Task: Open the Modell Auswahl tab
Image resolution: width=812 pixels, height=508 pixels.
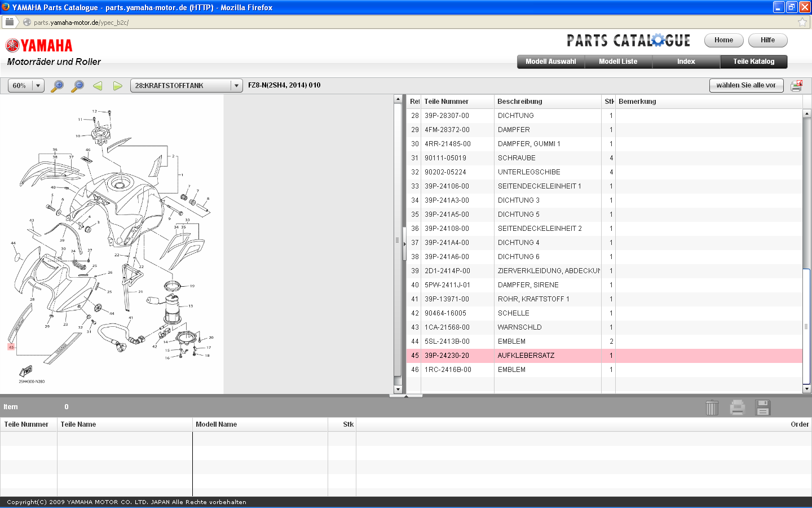Action: pos(551,62)
